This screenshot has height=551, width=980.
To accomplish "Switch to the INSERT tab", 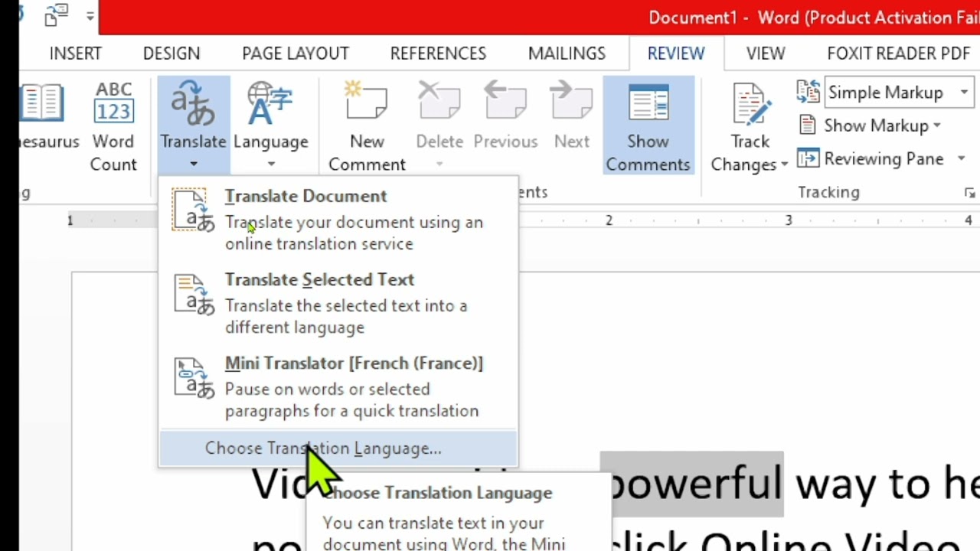I will click(x=76, y=54).
